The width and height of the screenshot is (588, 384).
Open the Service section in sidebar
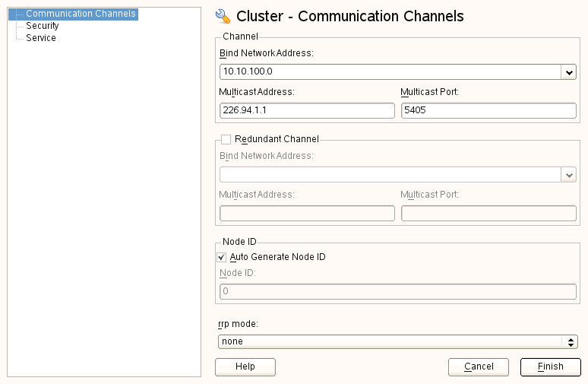point(41,38)
